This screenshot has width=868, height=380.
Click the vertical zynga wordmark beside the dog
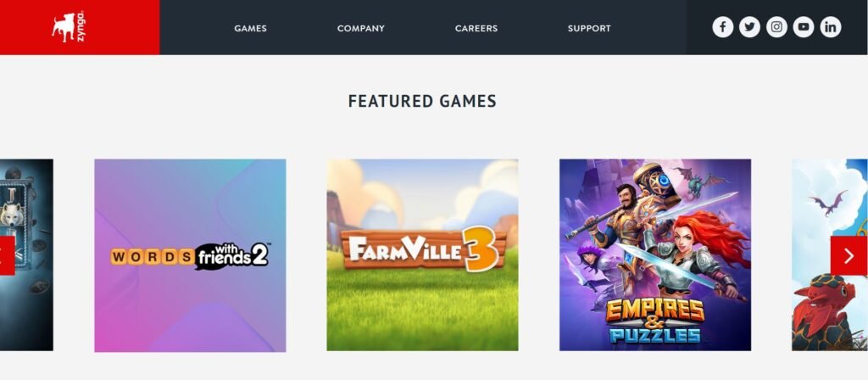(81, 26)
